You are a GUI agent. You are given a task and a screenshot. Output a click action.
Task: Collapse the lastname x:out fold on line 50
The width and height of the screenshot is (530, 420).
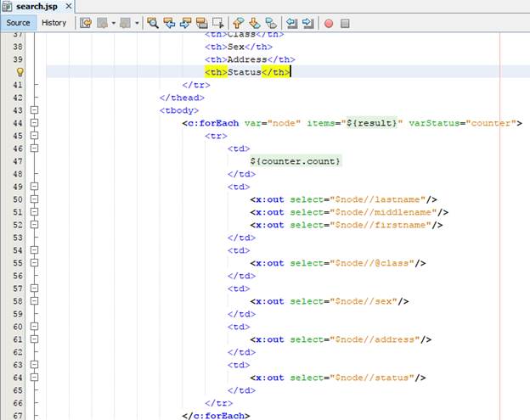(34, 199)
